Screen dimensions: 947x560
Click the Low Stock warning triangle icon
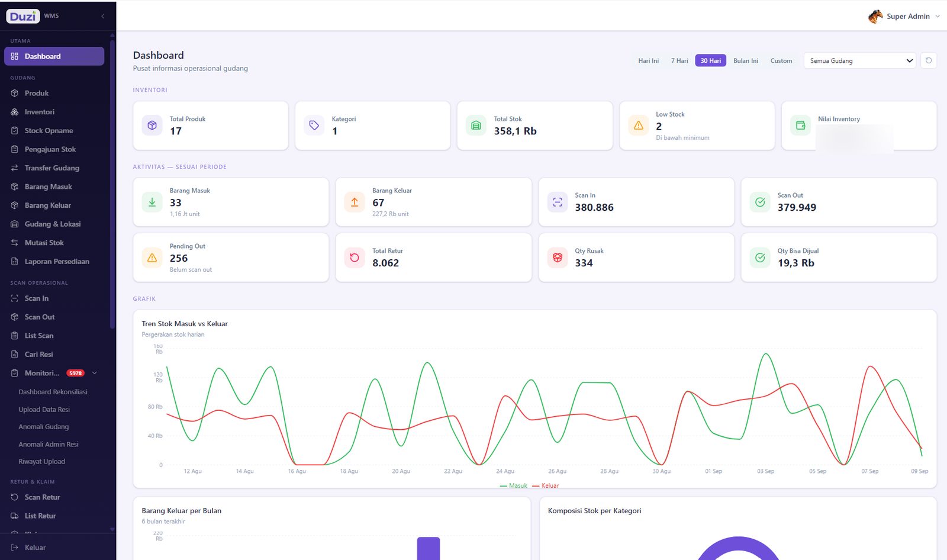coord(638,125)
